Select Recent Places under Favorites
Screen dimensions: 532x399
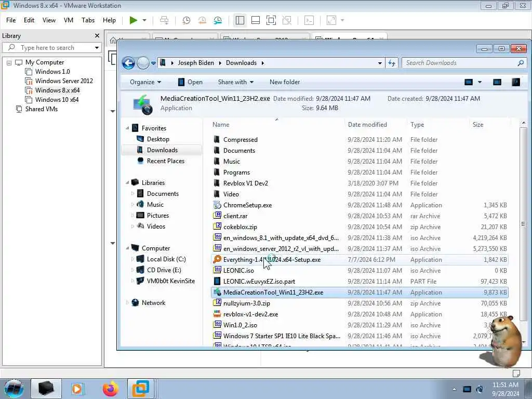pos(166,161)
